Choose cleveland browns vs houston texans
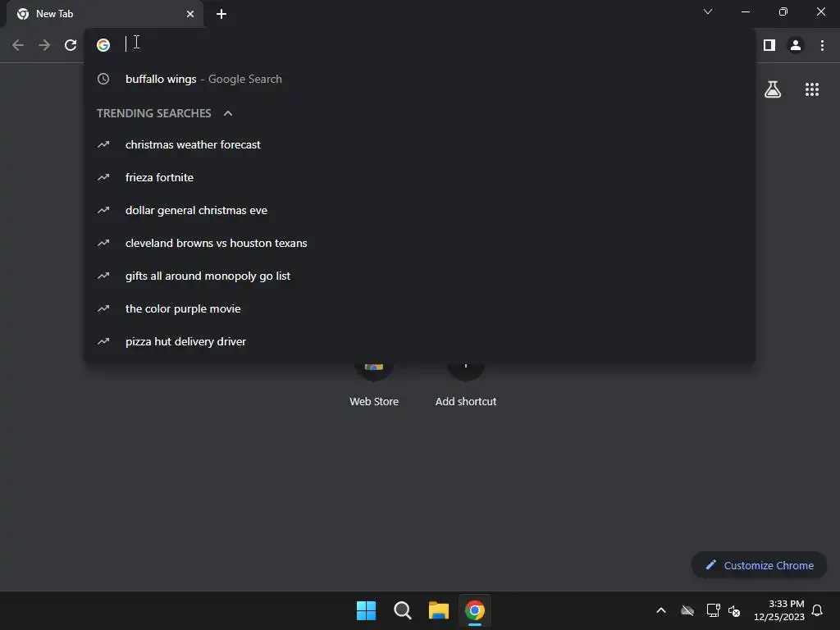This screenshot has height=630, width=840. [420, 243]
